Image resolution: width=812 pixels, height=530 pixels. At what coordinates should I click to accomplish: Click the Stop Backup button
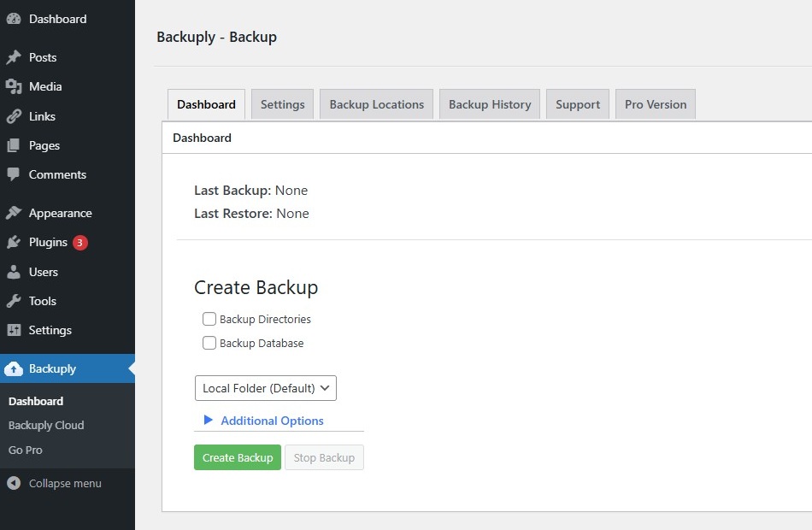coord(324,457)
